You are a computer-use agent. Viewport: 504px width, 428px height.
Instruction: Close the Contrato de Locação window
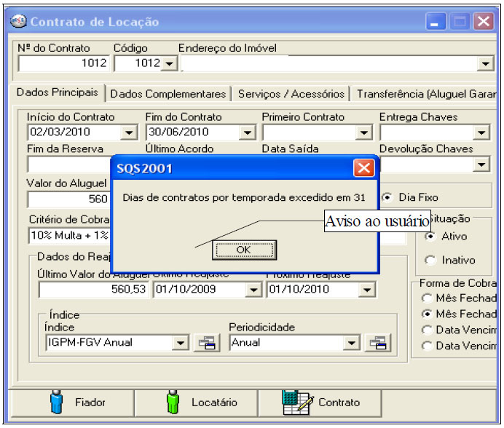[484, 22]
